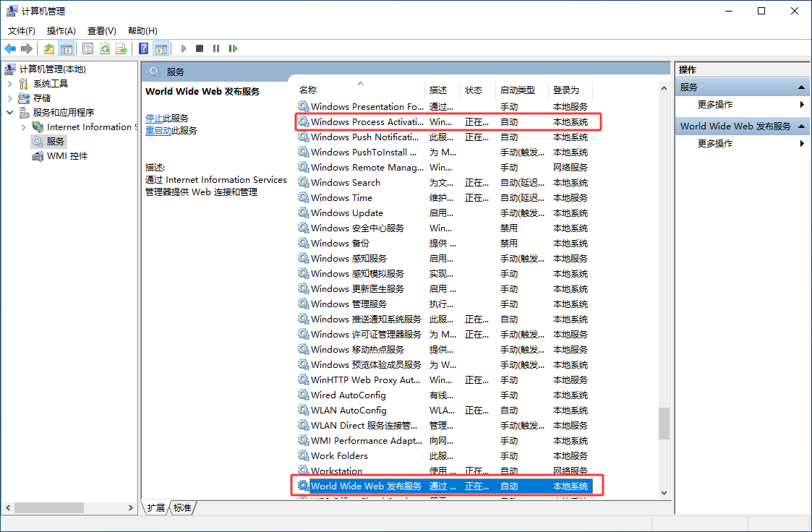Toggle the Show/Hide Action Pane icon
The height and width of the screenshot is (532, 812).
(x=161, y=48)
